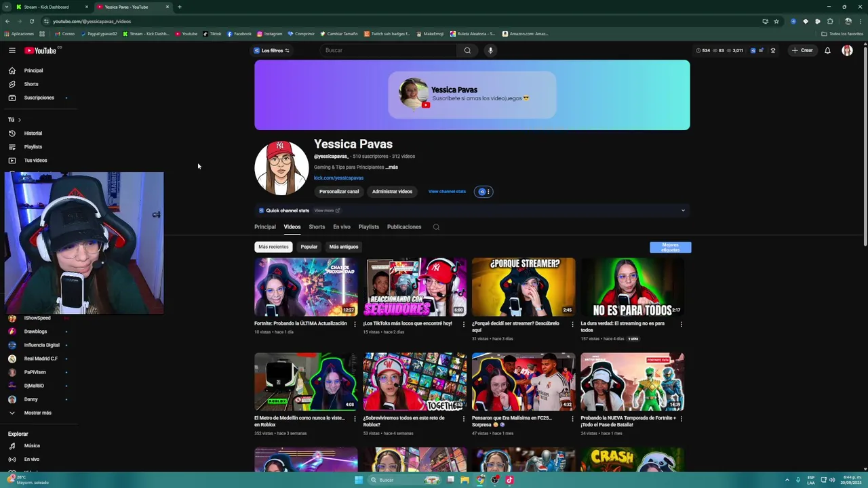Click the page vertical scrollbar
The image size is (868, 488).
pos(865,146)
